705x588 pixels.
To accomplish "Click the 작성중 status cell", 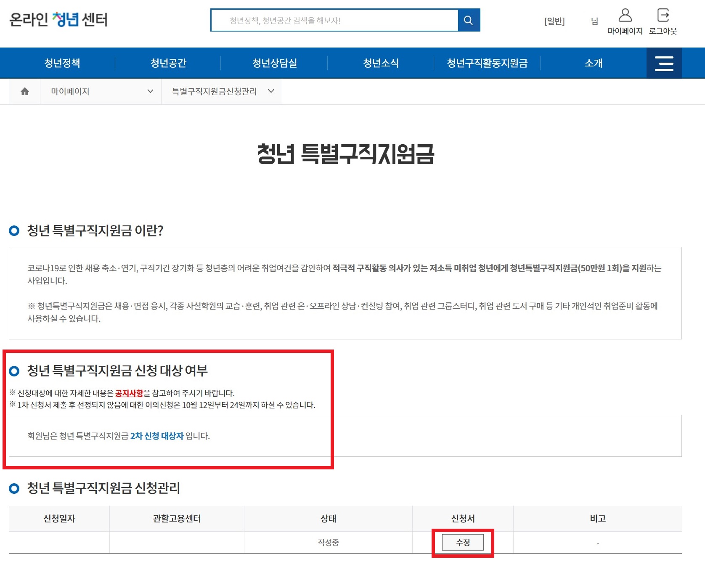I will pyautogui.click(x=328, y=543).
